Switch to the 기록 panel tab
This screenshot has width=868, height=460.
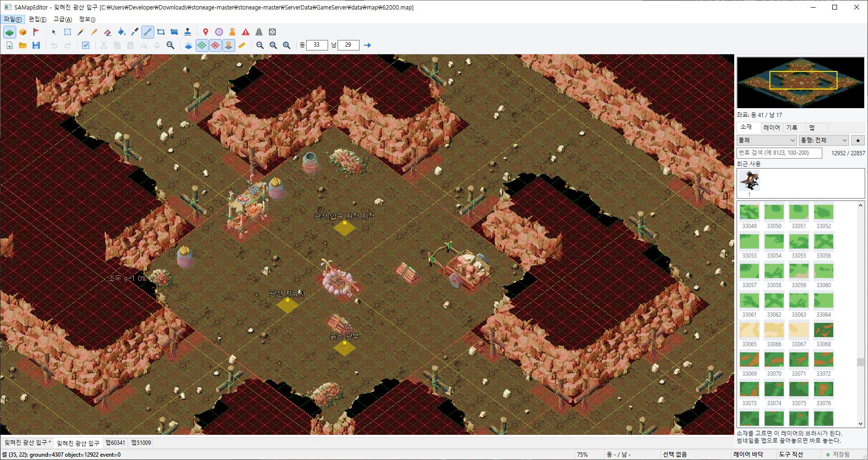point(791,127)
